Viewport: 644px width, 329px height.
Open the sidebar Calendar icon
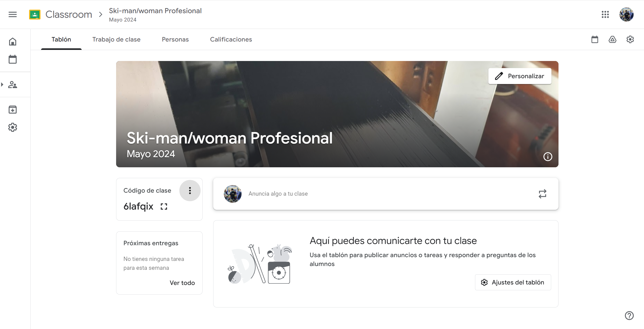tap(13, 59)
